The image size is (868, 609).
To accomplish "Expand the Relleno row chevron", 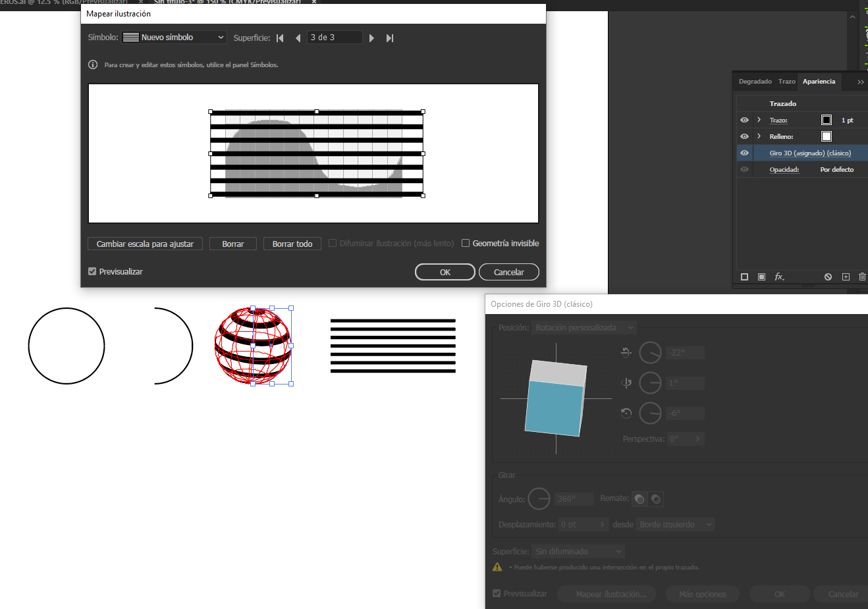I will point(759,136).
